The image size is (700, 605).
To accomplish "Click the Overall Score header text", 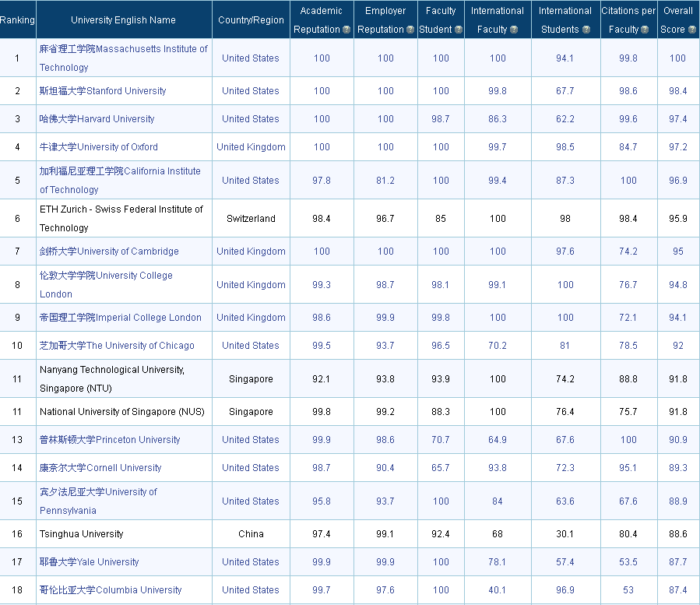I will [x=677, y=20].
